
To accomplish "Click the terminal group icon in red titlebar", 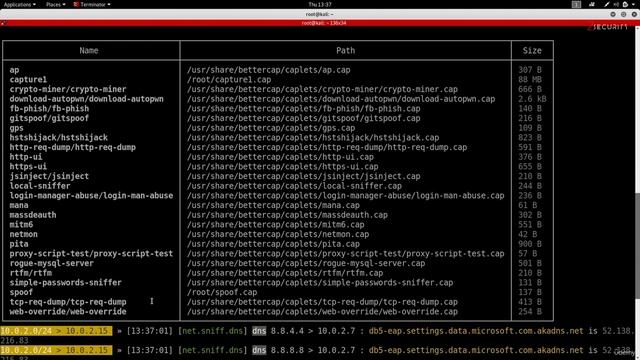I will point(3,23).
